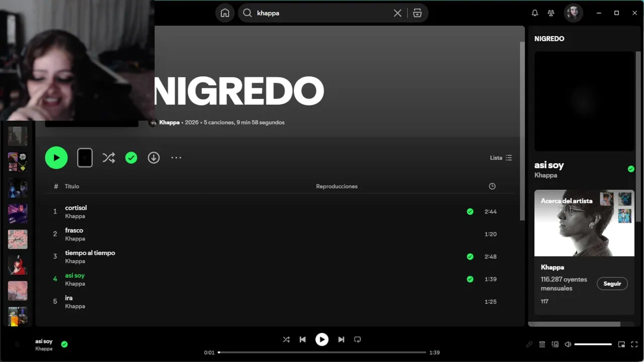This screenshot has width=644, height=362.
Task: Open Friend Activity icon
Action: pyautogui.click(x=551, y=13)
